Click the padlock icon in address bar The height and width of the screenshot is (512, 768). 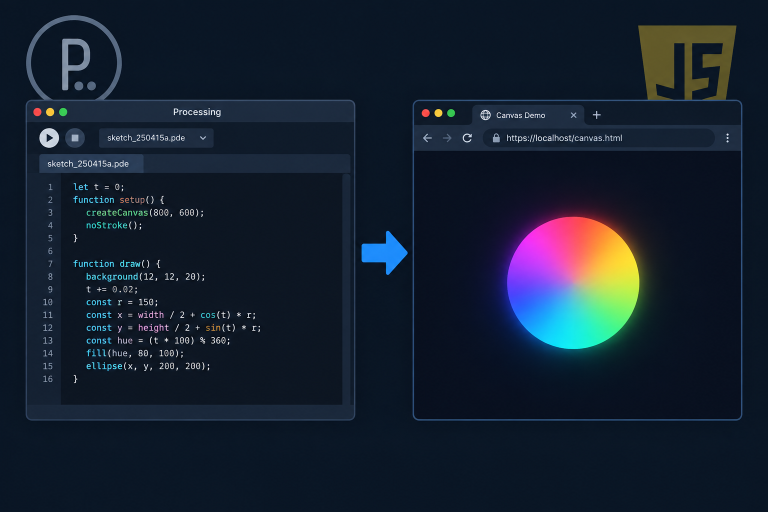point(496,138)
